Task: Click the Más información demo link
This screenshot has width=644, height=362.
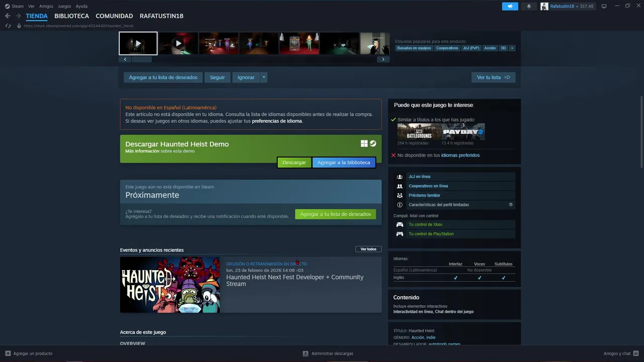Action: tap(142, 151)
